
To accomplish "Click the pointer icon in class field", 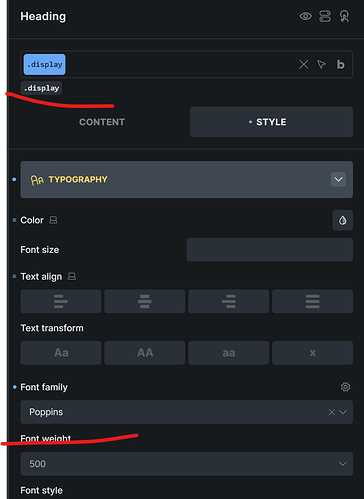I will [x=321, y=64].
